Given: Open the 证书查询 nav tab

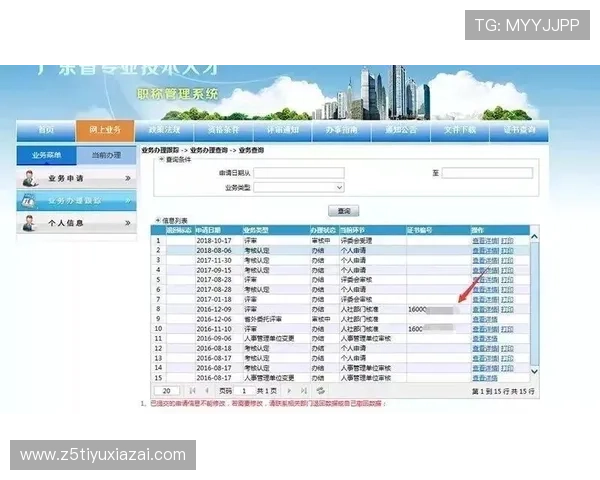Looking at the screenshot, I should tap(519, 130).
